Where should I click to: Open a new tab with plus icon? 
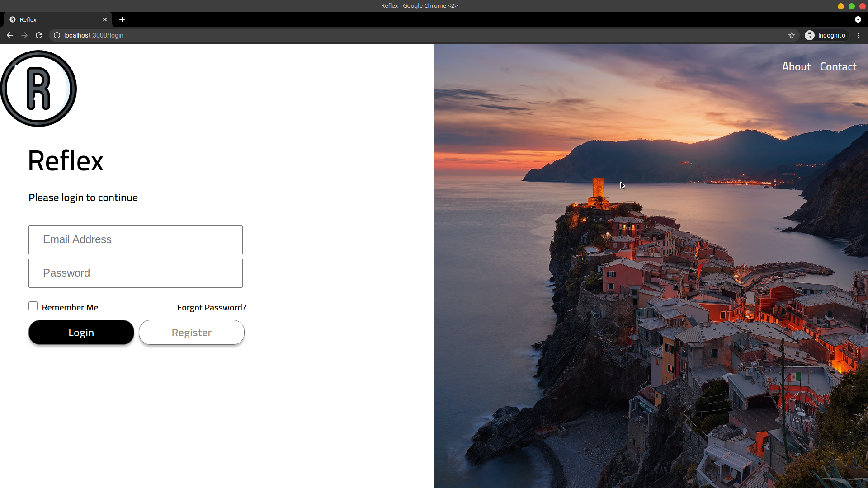122,19
